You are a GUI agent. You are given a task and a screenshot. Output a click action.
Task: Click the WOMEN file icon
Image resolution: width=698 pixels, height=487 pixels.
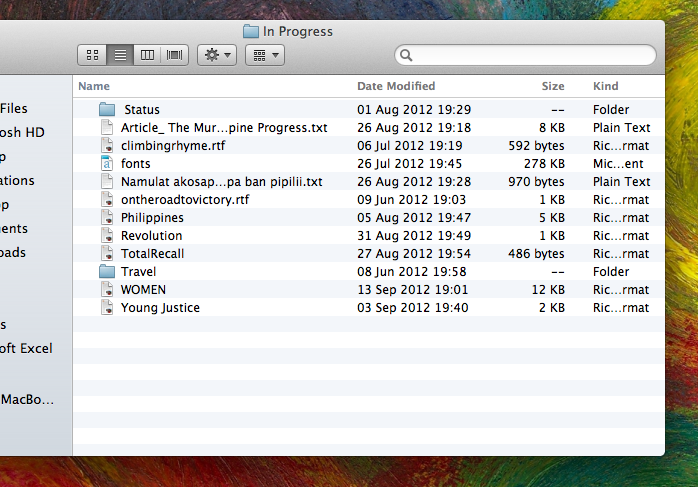coord(108,290)
